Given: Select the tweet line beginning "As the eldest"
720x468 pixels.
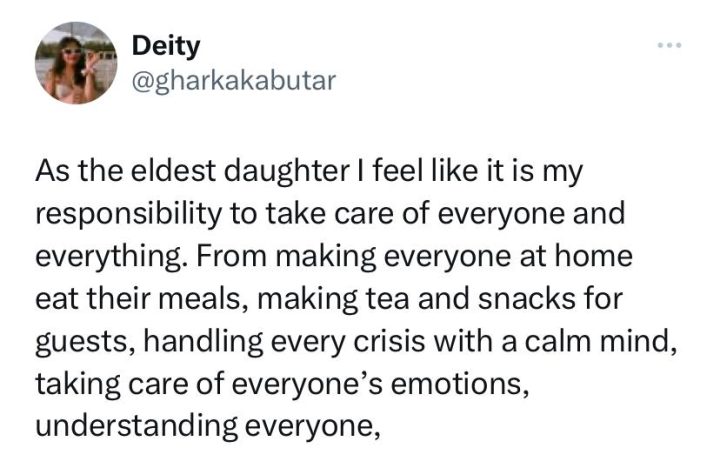Looking at the screenshot, I should pyautogui.click(x=309, y=172).
